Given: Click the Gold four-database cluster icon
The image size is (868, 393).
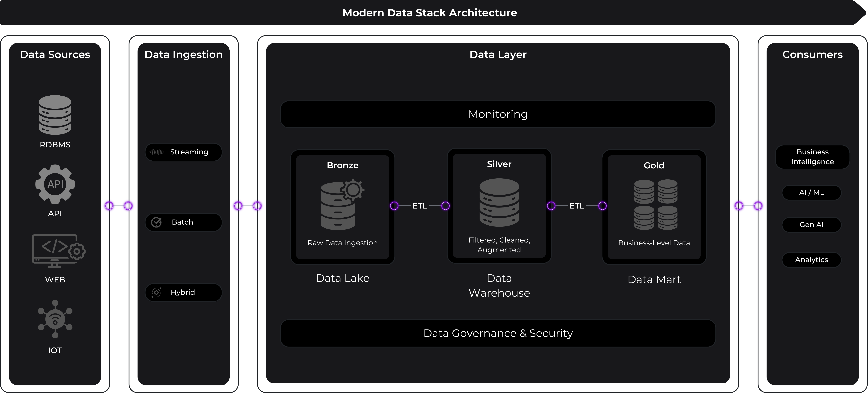Looking at the screenshot, I should pyautogui.click(x=656, y=205).
